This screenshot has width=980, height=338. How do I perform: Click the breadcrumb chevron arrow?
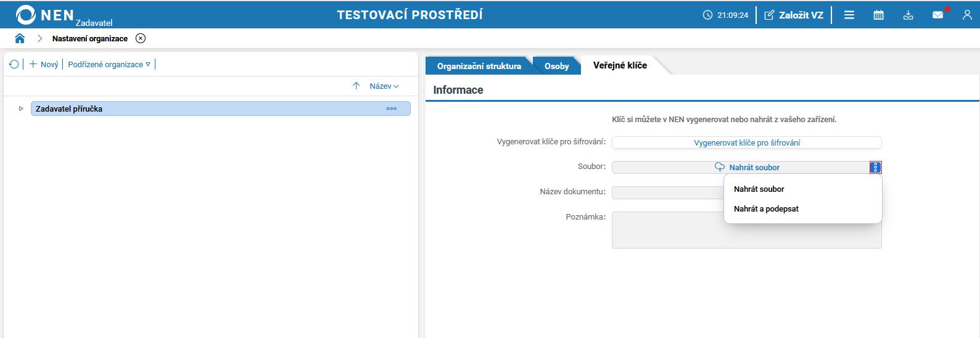point(39,38)
